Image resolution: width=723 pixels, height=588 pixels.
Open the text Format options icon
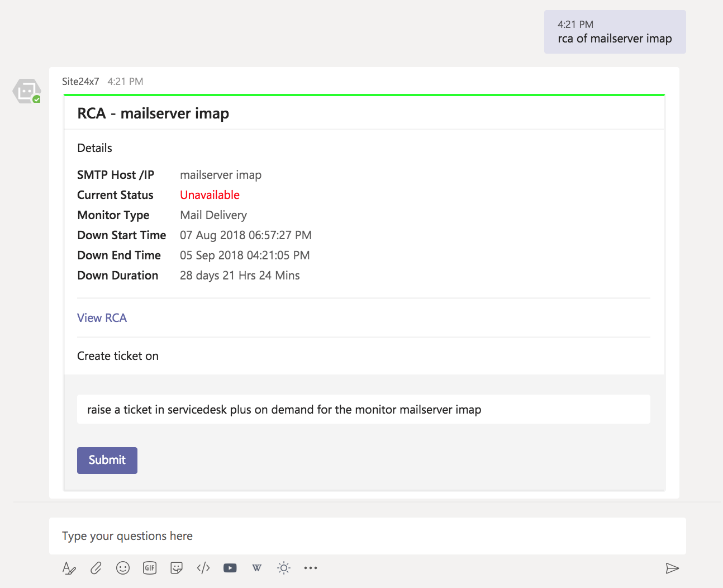[69, 568]
